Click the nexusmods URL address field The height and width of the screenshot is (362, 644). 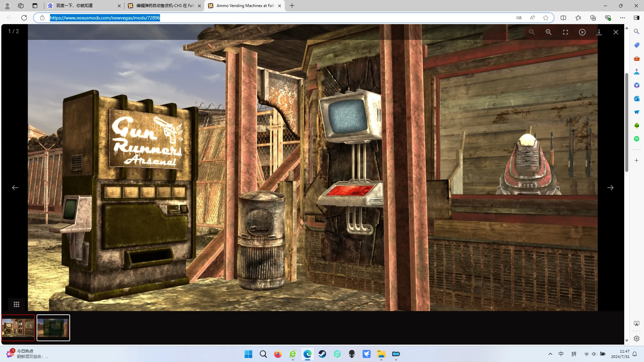point(278,18)
